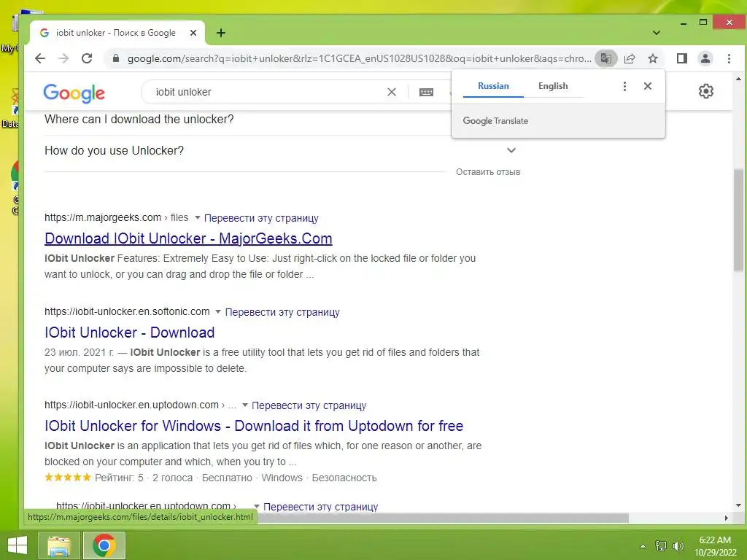Click the scroll up arrow
The height and width of the screenshot is (560, 747).
pyautogui.click(x=738, y=79)
